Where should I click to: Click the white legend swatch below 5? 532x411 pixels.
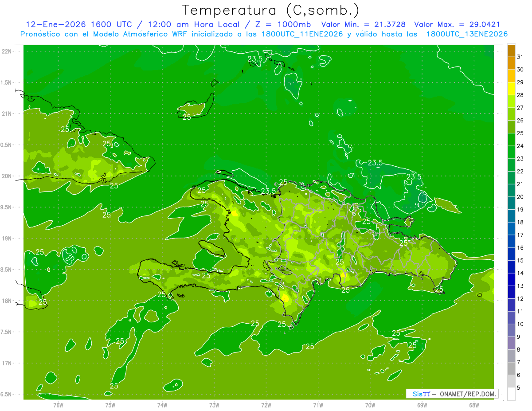(x=511, y=394)
